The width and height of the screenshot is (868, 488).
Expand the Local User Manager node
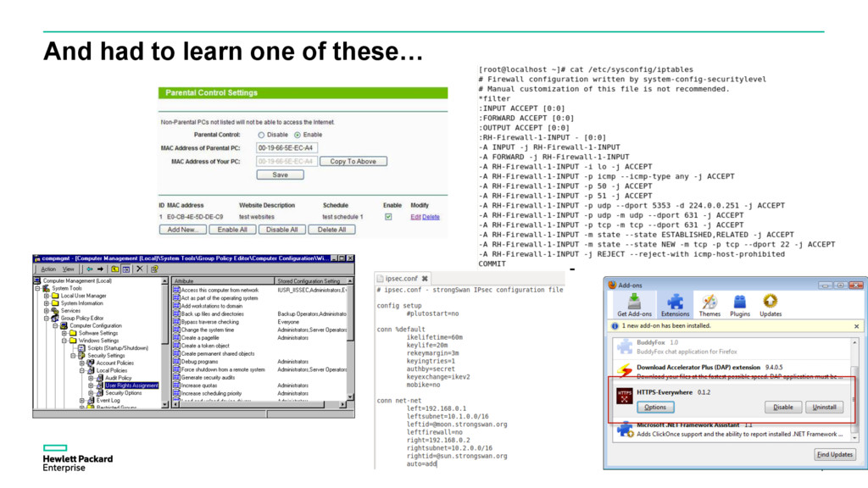click(47, 296)
